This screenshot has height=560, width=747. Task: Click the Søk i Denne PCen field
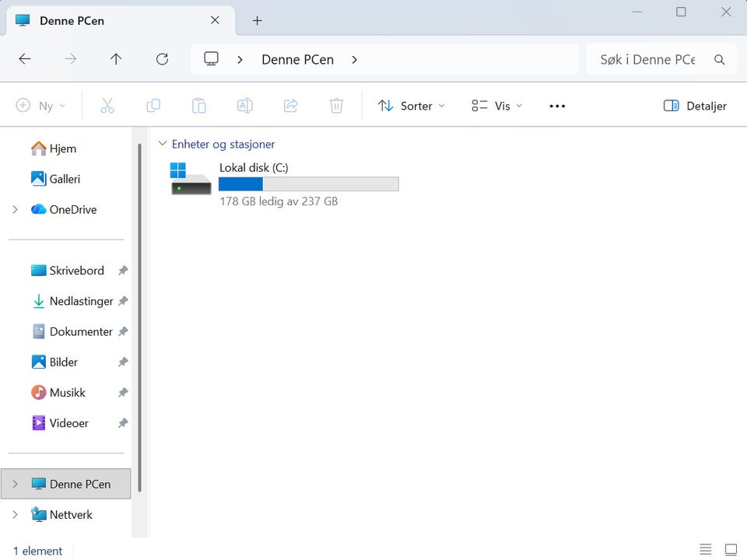coord(648,60)
